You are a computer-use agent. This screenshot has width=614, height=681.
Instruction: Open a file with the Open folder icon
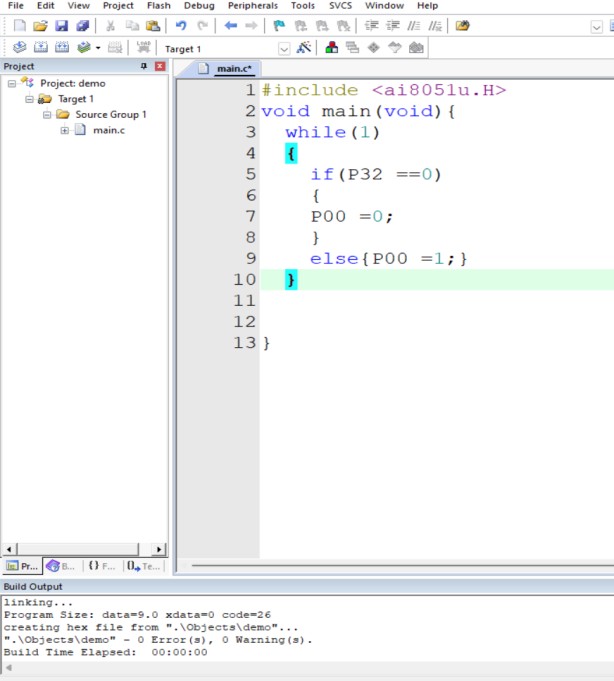[40, 26]
